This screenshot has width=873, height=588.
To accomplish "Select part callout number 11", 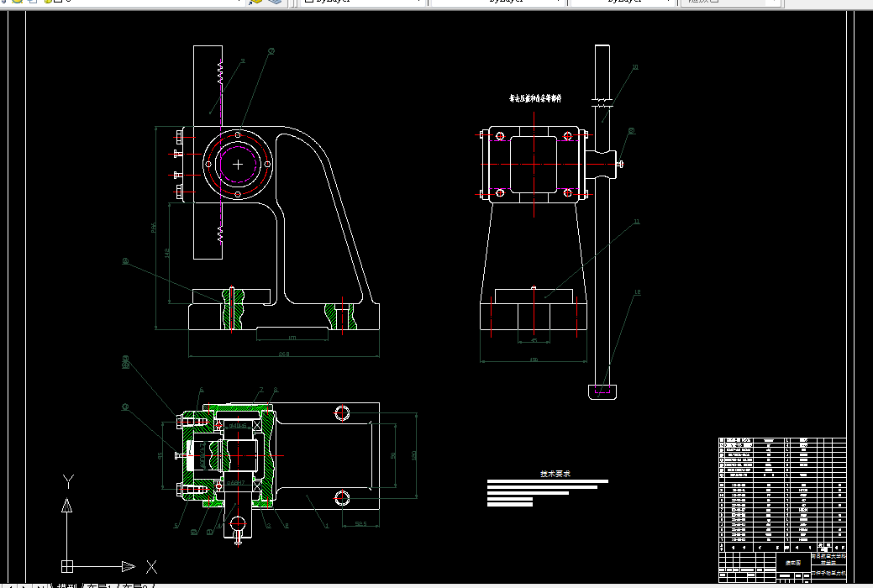I will pos(637,222).
